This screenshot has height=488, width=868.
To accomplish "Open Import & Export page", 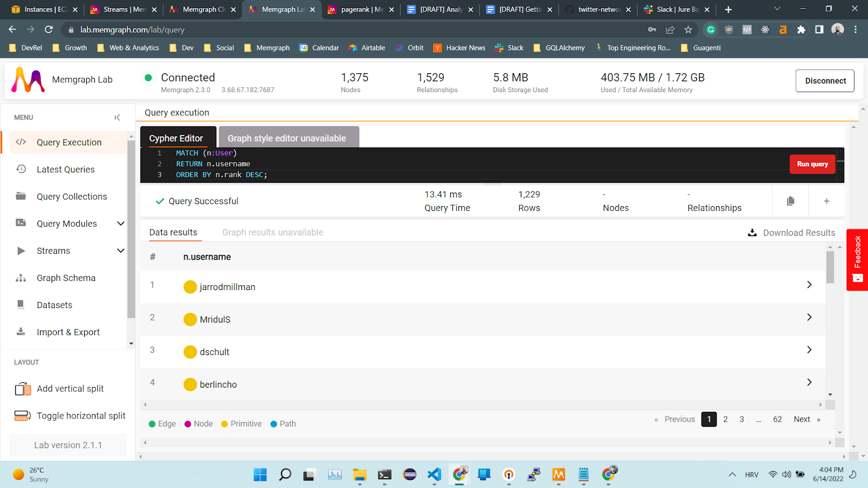I will pos(68,332).
